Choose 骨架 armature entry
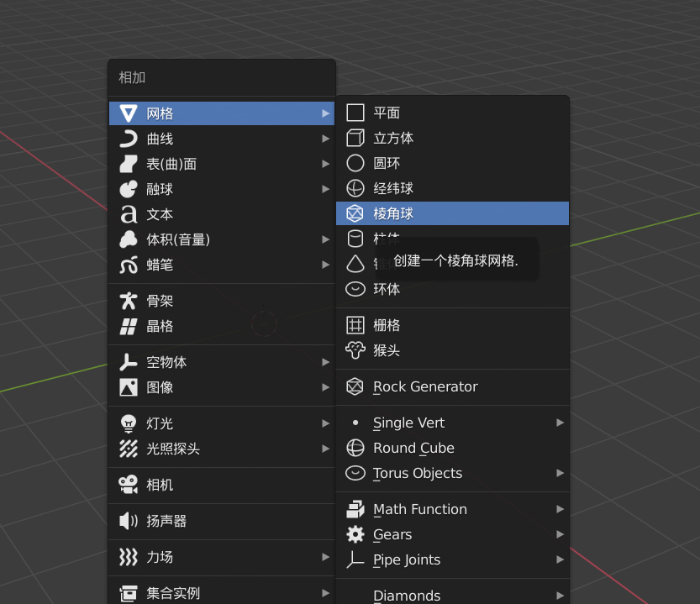 (222, 301)
